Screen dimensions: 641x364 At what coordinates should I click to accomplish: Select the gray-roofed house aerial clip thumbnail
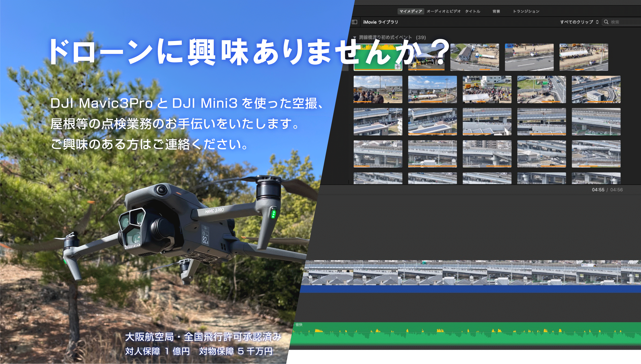474,57
